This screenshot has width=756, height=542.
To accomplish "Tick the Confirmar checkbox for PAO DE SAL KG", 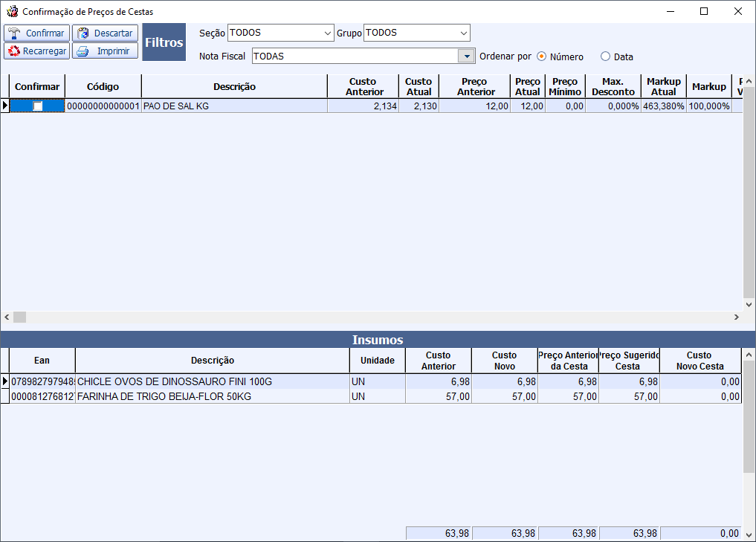I will (x=37, y=106).
